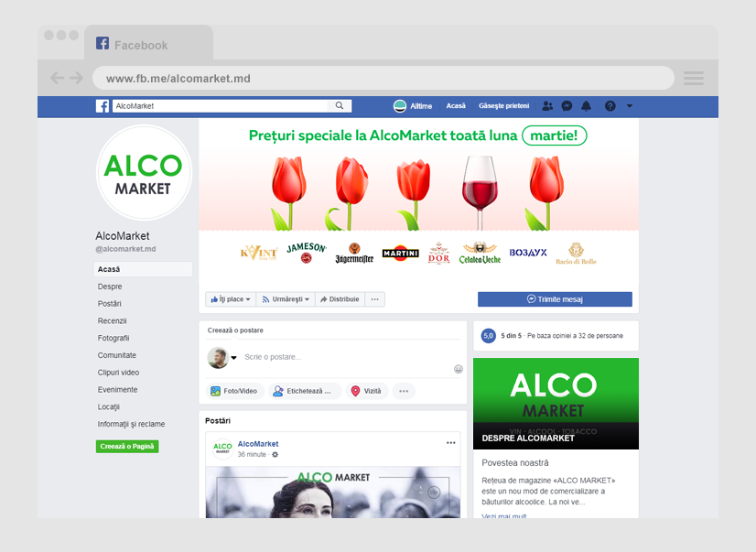Go to Acasă in the top bar
756x552 pixels.
tap(456, 106)
